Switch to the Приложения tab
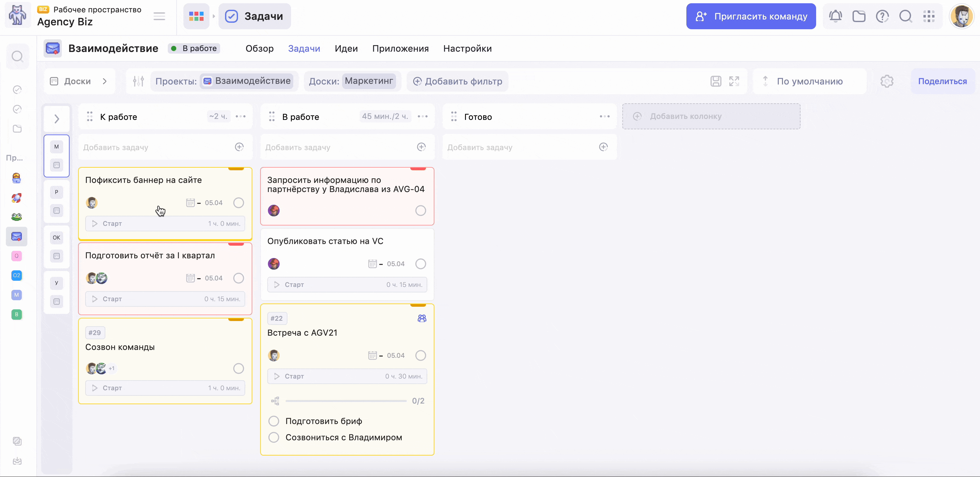 [400, 49]
